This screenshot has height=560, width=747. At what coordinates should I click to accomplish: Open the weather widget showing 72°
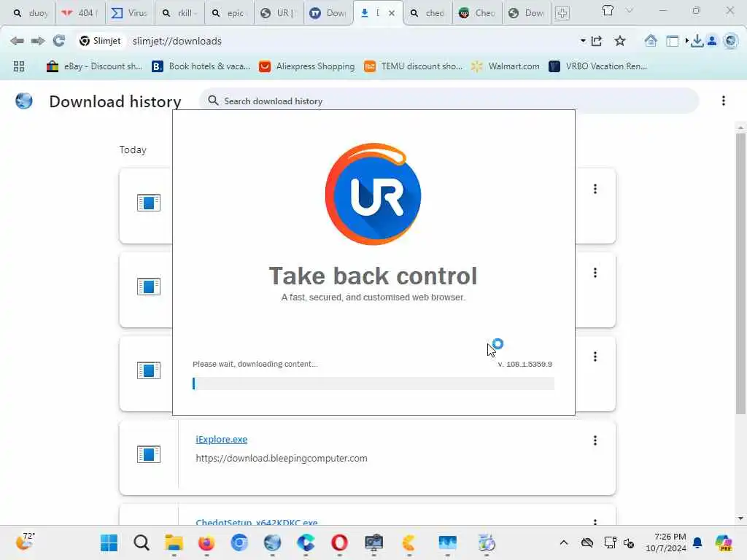24,542
